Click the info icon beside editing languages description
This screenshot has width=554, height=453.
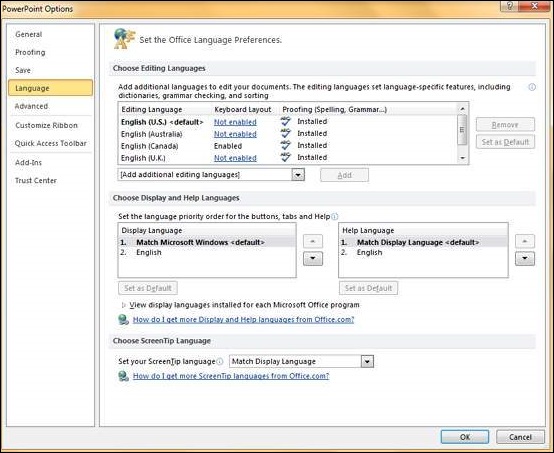(532, 87)
